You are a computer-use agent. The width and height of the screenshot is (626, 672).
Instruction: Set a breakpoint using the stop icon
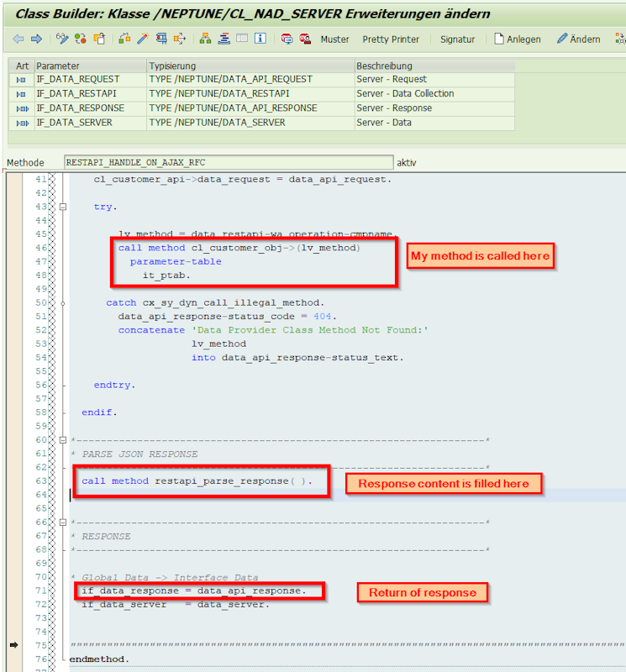(x=287, y=39)
